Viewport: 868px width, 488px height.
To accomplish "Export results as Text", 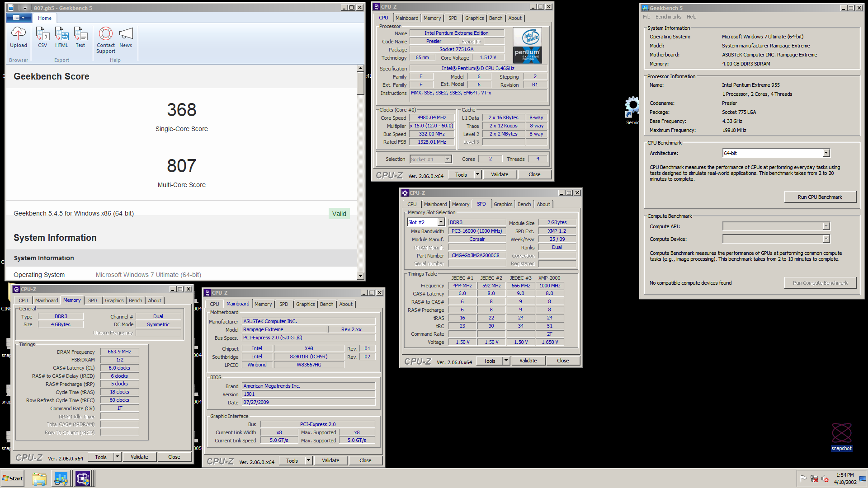I will (x=80, y=37).
